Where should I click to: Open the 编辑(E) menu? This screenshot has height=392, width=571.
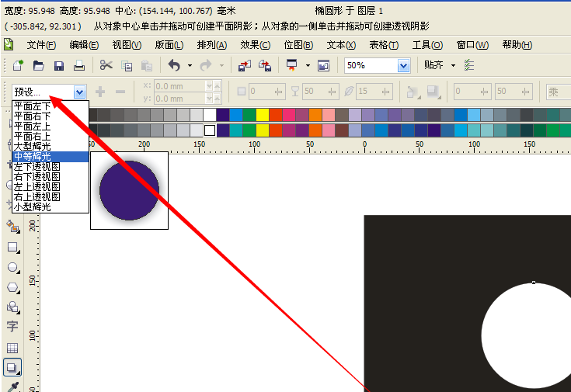(84, 45)
